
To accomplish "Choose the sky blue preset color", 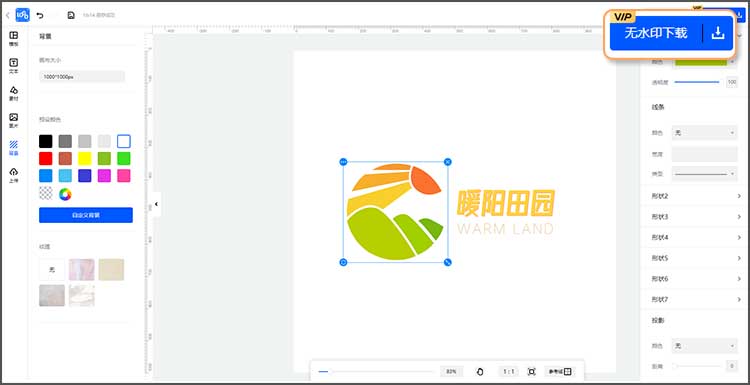I will (x=65, y=176).
